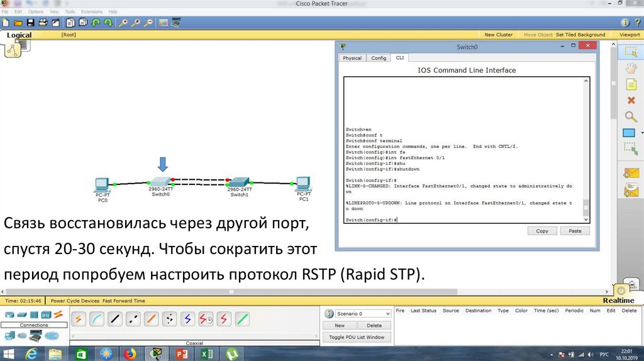Click New scenario button
This screenshot has width=644, height=361.
click(x=339, y=325)
